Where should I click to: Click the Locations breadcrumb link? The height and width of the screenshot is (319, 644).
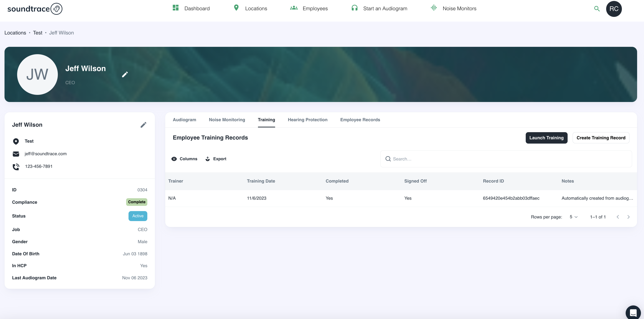15,33
